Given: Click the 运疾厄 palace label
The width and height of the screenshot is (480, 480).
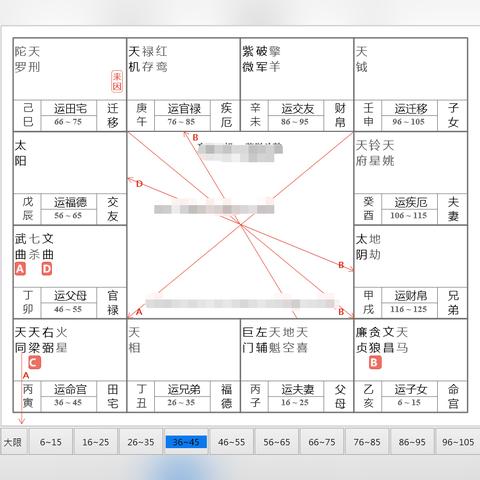Looking at the screenshot, I should (x=411, y=202).
